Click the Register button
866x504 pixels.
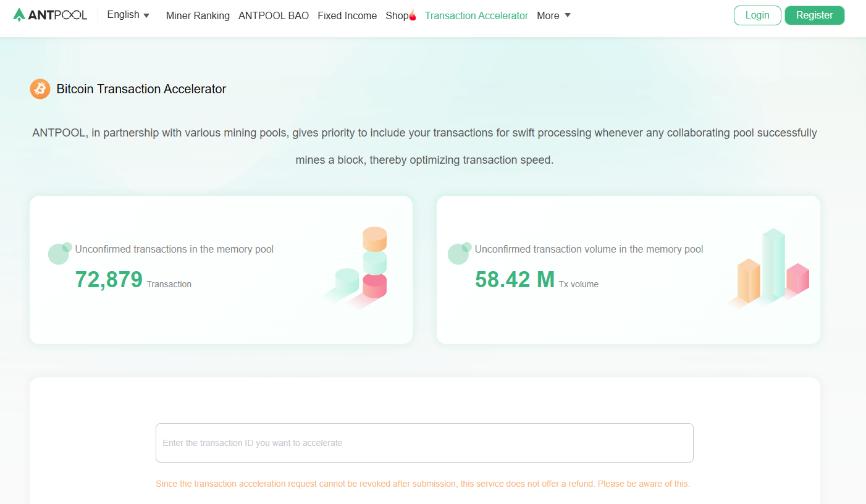(814, 15)
